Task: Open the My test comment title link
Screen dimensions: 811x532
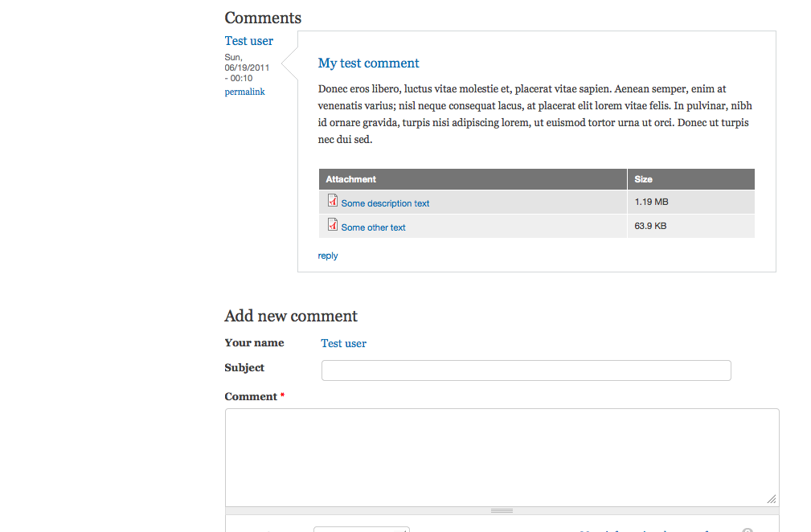Action: 369,63
